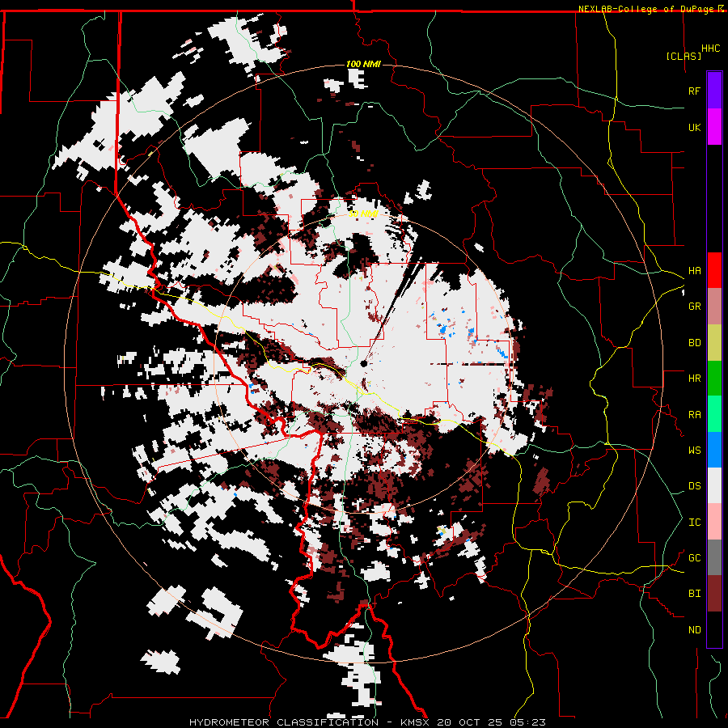Image resolution: width=728 pixels, height=728 pixels.
Task: Select the GR dusty-pink legend swatch
Action: (x=714, y=307)
